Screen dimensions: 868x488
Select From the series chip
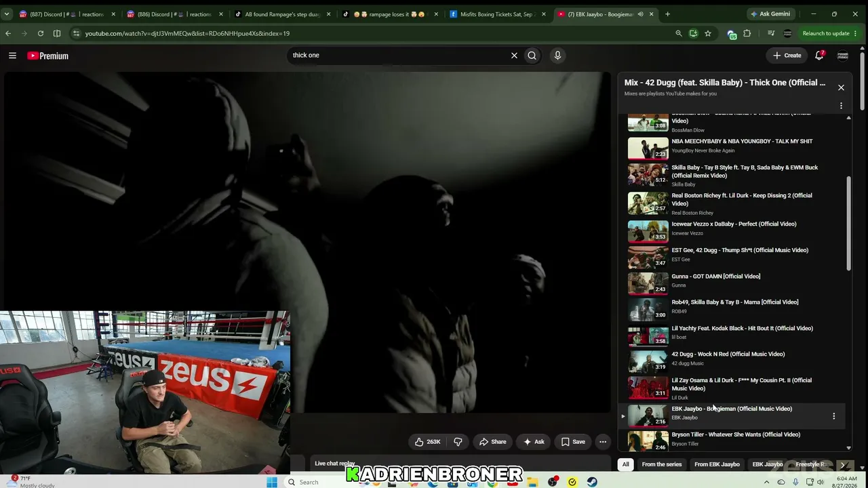click(x=662, y=464)
